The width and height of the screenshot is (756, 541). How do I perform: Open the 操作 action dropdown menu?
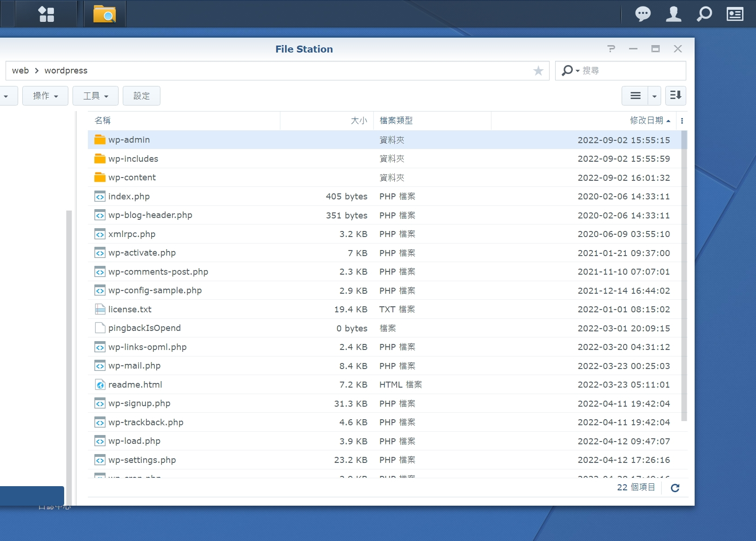(46, 96)
